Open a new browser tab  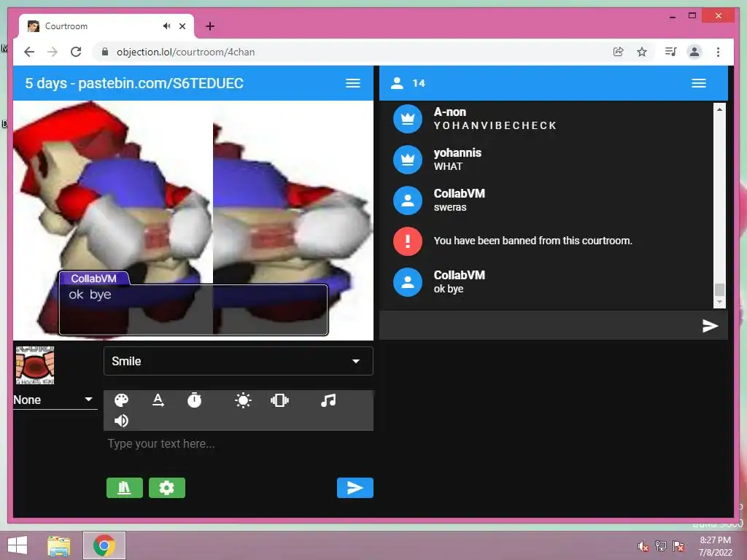[x=210, y=26]
